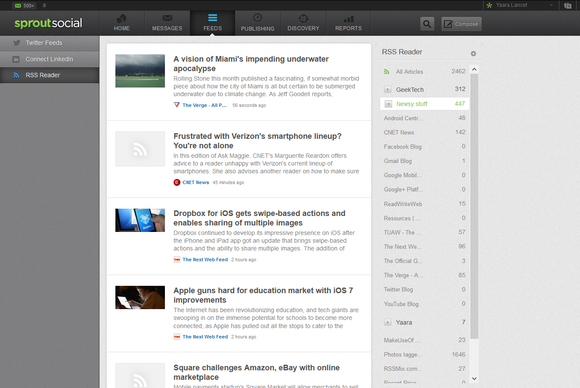Click the red CNET News logo icon
The height and width of the screenshot is (388, 580).
coord(177,182)
